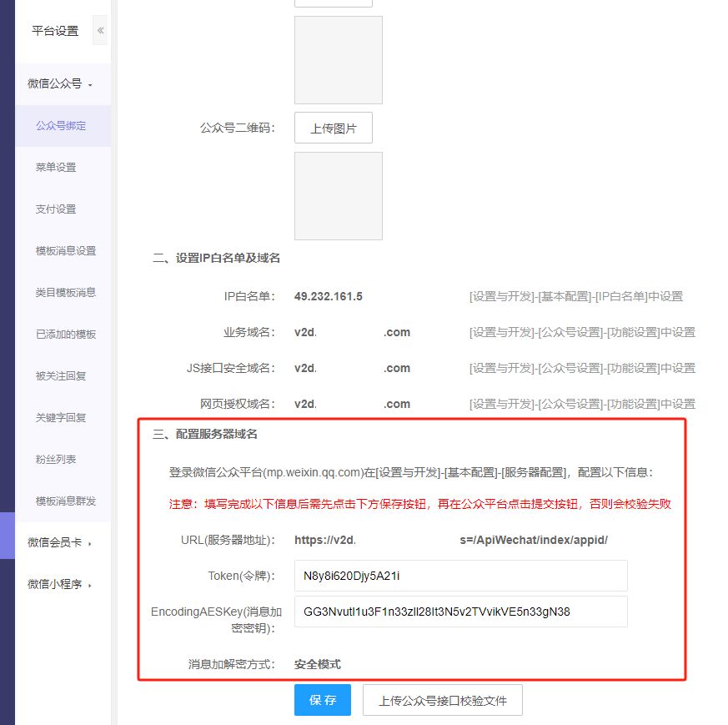Click 上传公众号接口校验文件 button
The height and width of the screenshot is (725, 728).
pos(442,701)
